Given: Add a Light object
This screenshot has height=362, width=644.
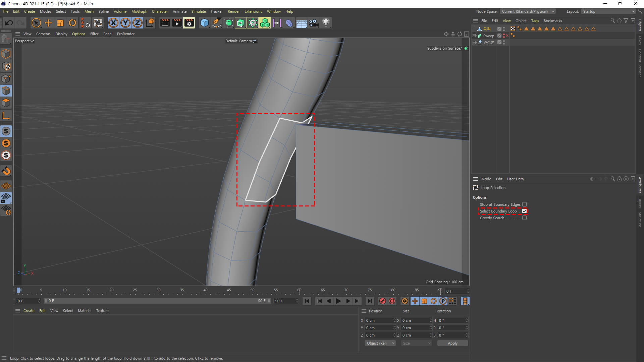Looking at the screenshot, I should coord(326,23).
